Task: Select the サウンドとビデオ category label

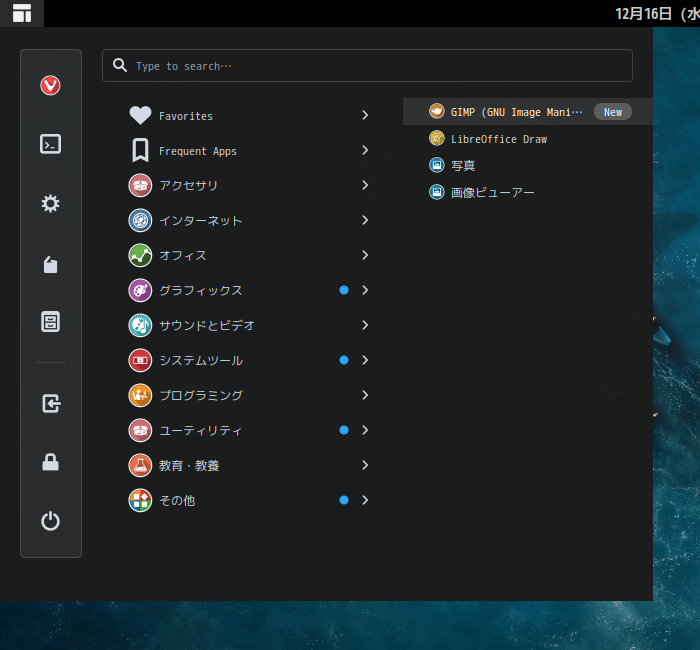Action: [207, 325]
